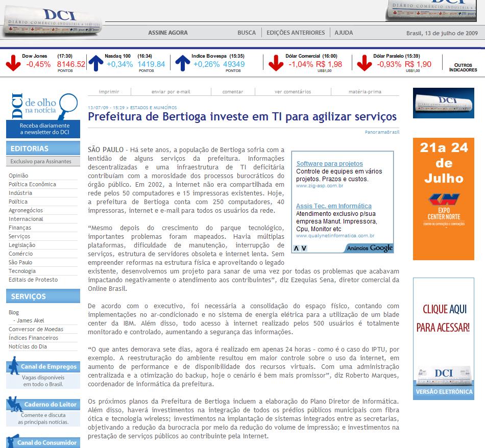
Task: Click the Dólar Paralelo down arrow icon
Action: (x=364, y=63)
